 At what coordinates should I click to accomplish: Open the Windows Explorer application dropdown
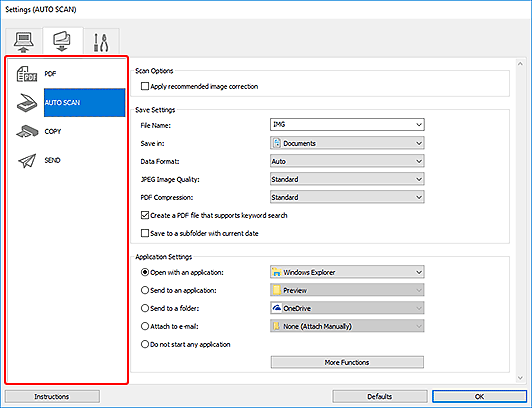pyautogui.click(x=347, y=272)
